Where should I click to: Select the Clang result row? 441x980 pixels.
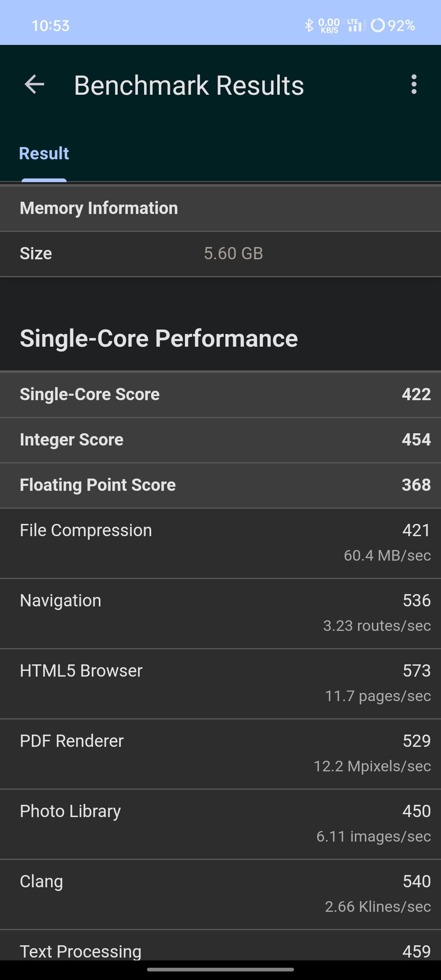click(220, 894)
